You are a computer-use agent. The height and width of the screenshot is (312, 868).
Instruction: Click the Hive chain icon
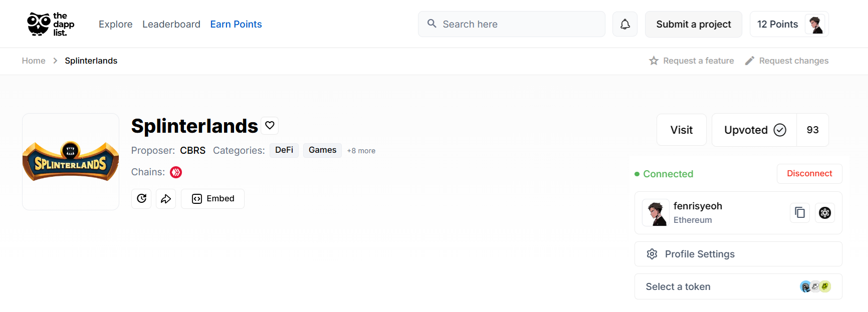pos(176,172)
